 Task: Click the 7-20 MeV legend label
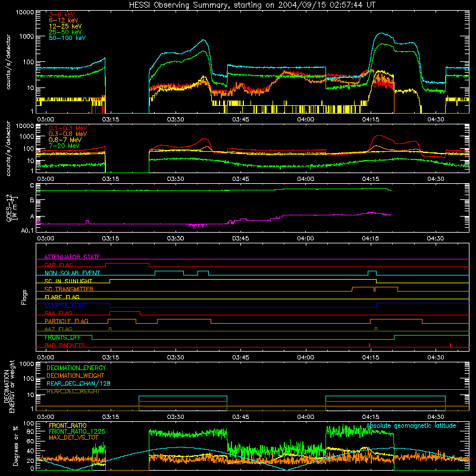(x=64, y=146)
